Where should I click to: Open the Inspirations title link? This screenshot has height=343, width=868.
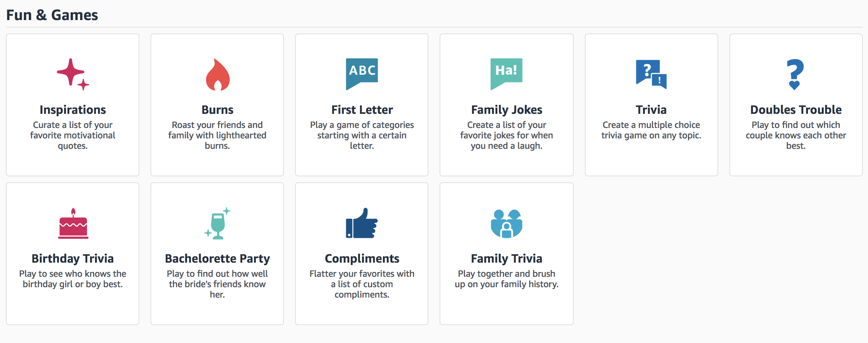(73, 110)
